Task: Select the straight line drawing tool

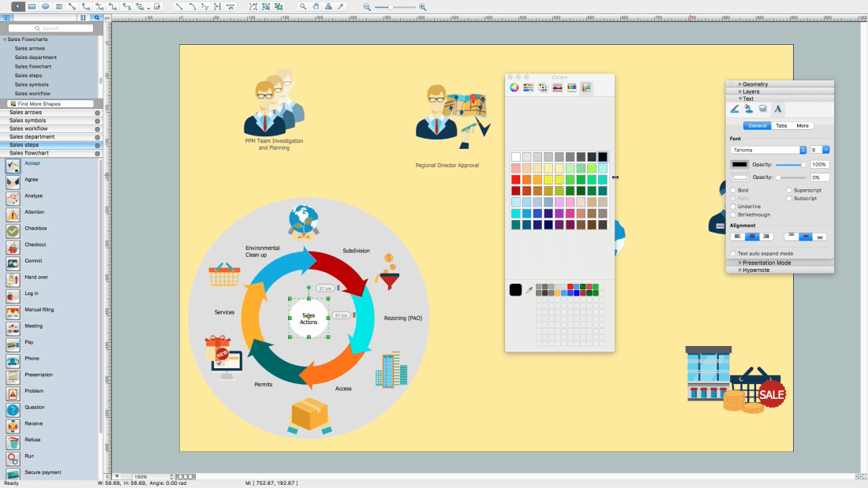Action: [179, 6]
